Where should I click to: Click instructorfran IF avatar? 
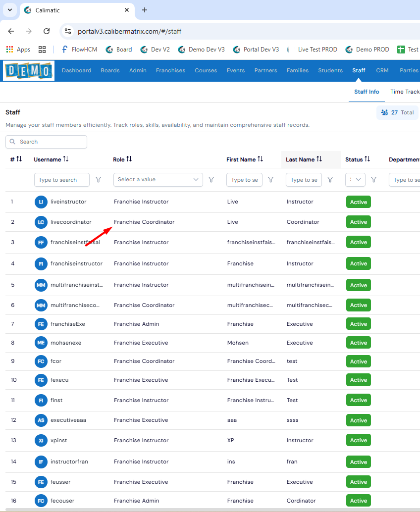tap(41, 461)
